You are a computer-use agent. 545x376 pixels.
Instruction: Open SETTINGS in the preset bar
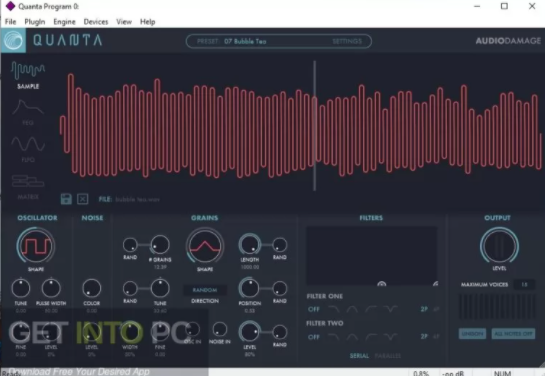[347, 41]
